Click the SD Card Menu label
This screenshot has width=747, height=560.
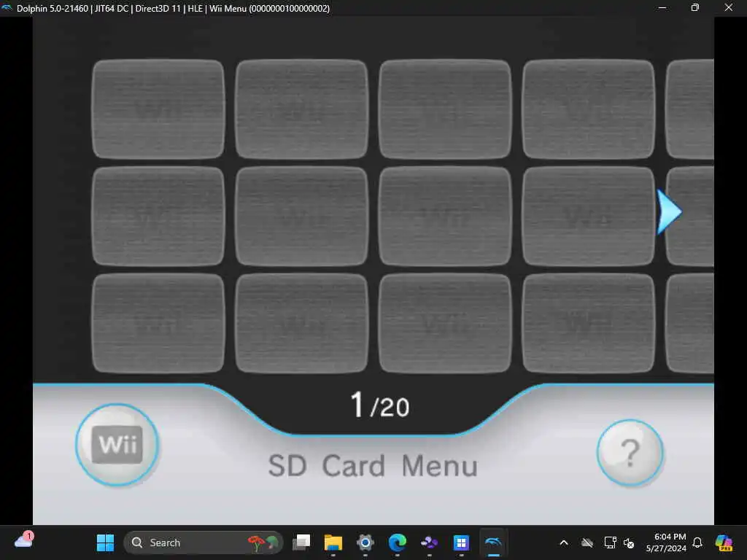click(x=373, y=465)
